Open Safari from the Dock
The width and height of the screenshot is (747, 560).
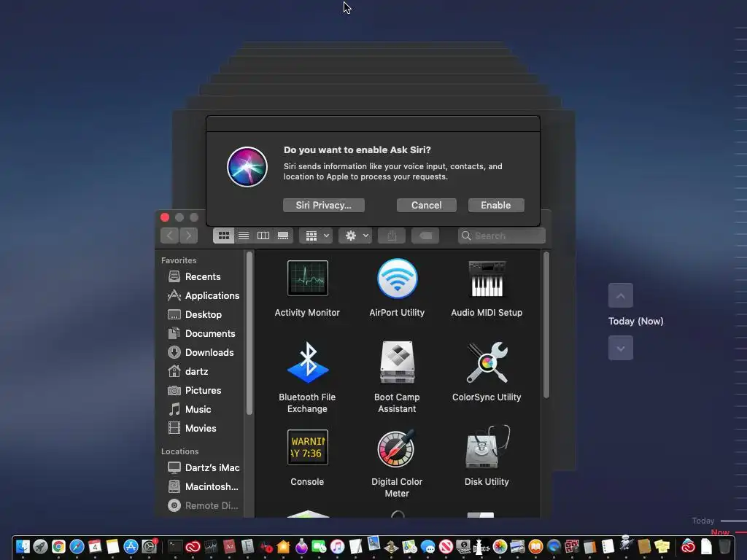point(77,546)
